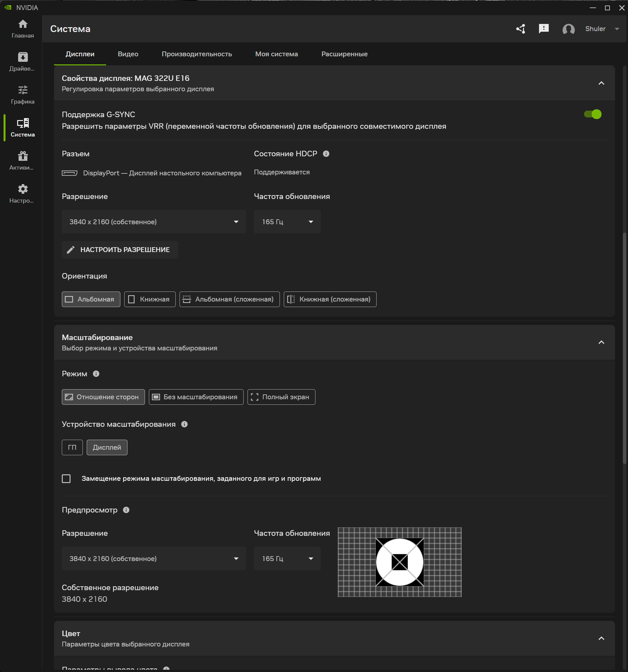Collapse the Цвет section
Viewport: 628px width, 672px height.
click(x=601, y=638)
